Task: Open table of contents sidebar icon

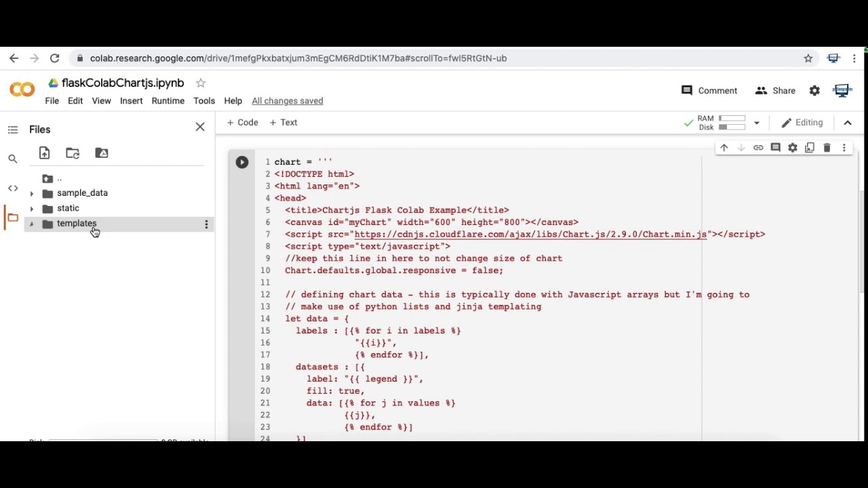Action: 13,129
